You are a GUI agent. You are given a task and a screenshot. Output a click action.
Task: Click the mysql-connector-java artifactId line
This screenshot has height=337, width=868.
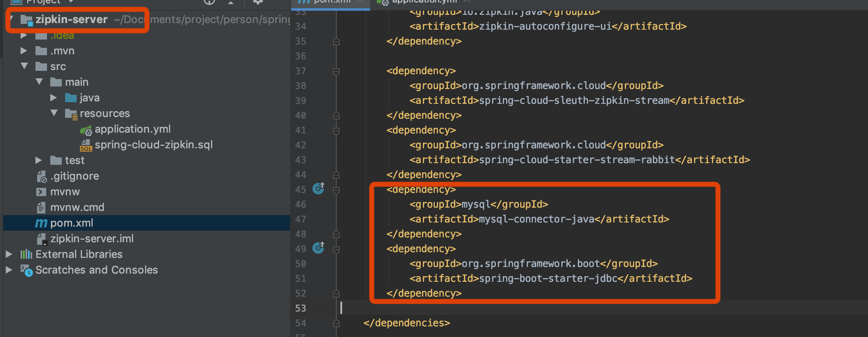click(540, 219)
